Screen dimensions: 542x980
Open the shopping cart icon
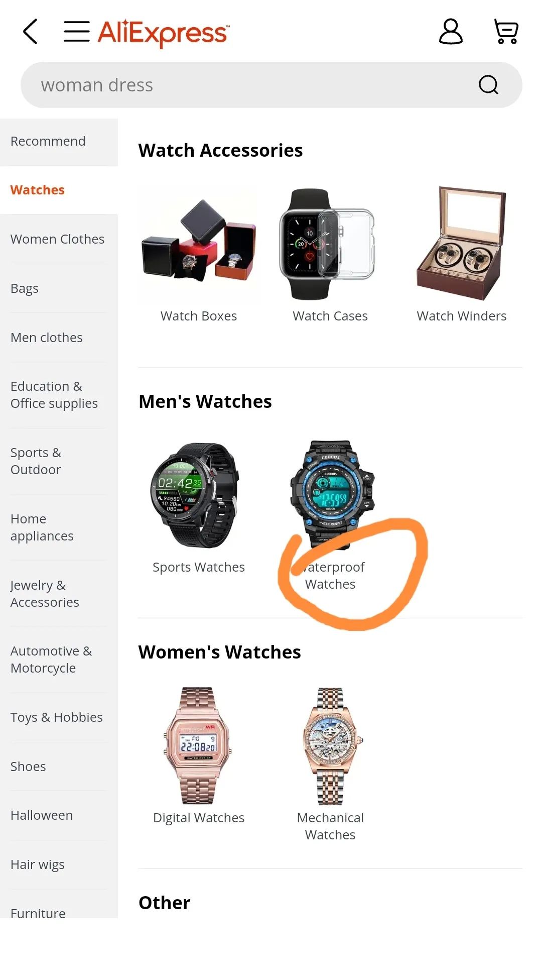pyautogui.click(x=506, y=32)
